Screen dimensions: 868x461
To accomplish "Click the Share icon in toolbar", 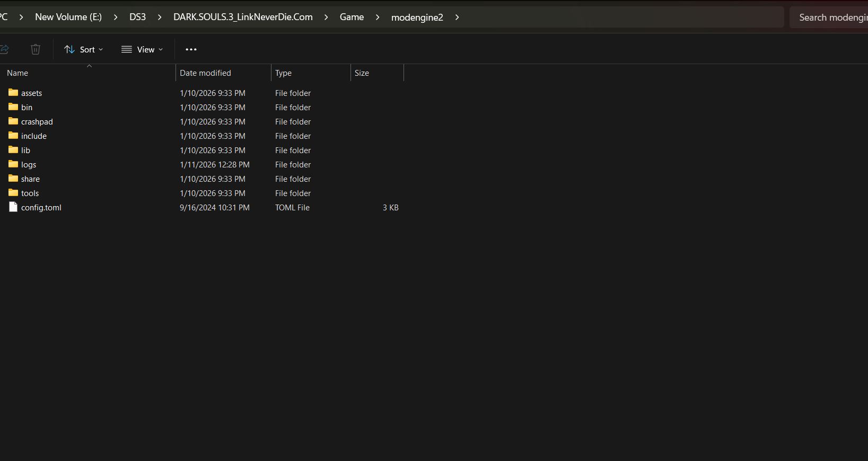I will 4,49.
